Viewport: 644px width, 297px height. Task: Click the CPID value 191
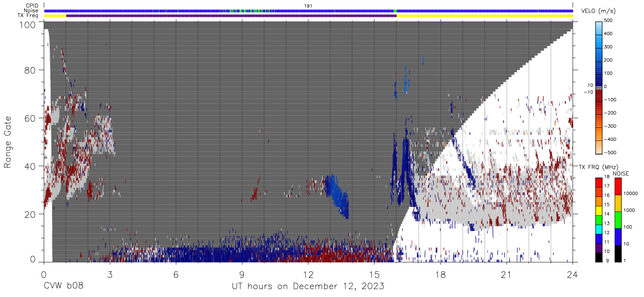(x=308, y=5)
